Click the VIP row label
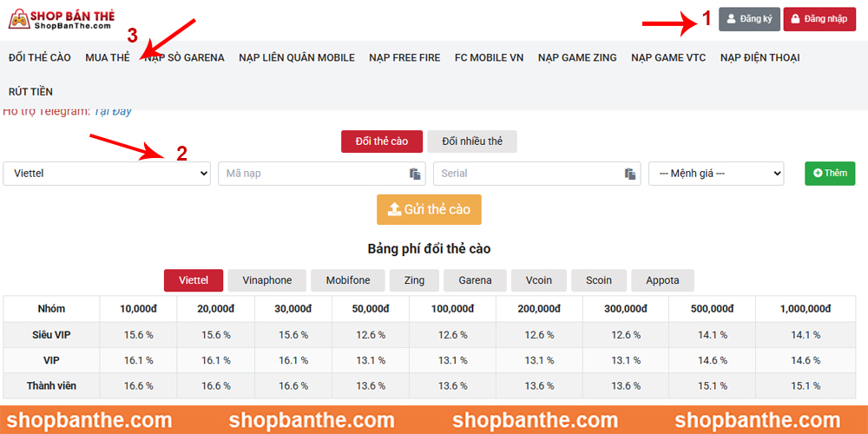The height and width of the screenshot is (434, 868). tap(51, 360)
